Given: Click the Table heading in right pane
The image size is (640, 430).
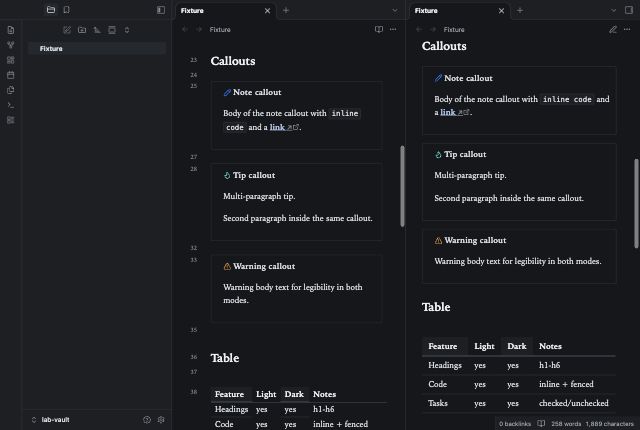Looking at the screenshot, I should 436,307.
